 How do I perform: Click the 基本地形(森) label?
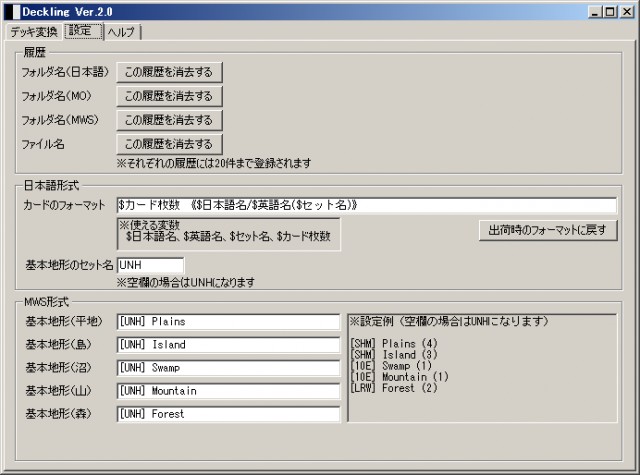coord(58,414)
